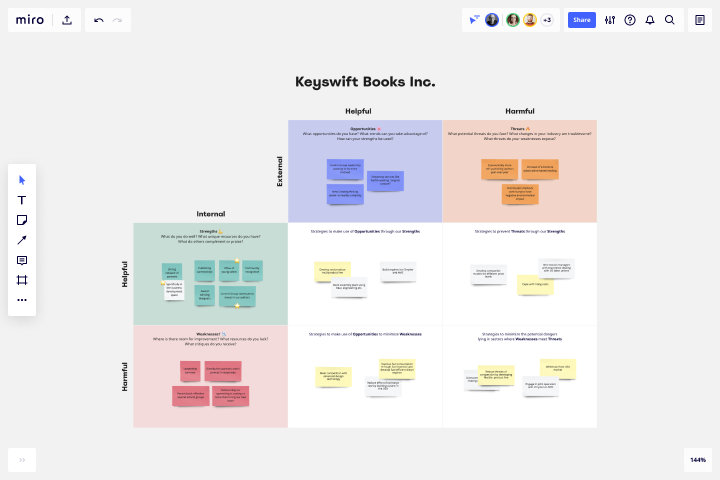720x480 pixels.
Task: Select the right-side blue Opportunities sticky note
Action: [385, 181]
